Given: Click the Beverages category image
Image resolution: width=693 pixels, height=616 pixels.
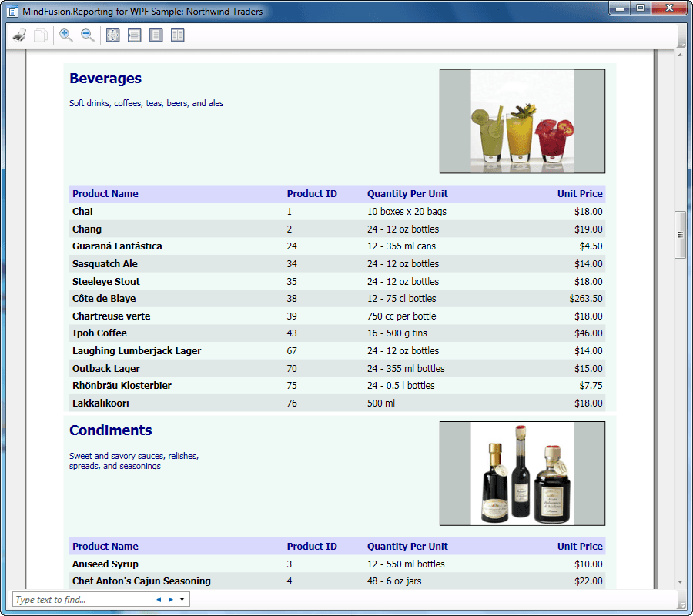Looking at the screenshot, I should [x=522, y=121].
